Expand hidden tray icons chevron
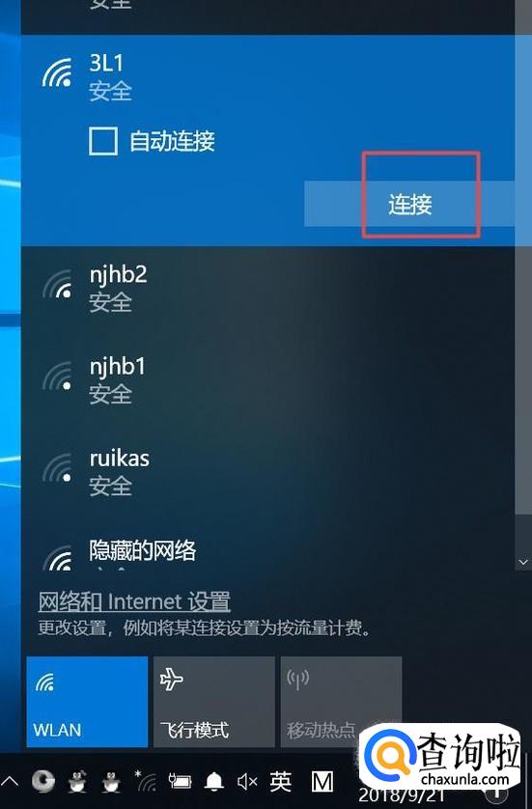 coord(11,782)
